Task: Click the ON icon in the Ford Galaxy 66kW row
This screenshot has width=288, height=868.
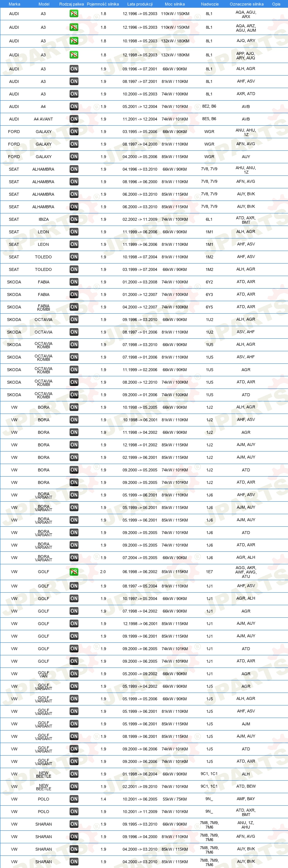Action: coord(74,132)
